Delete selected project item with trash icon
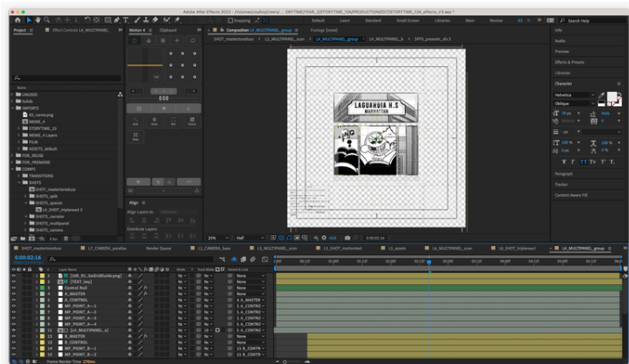This screenshot has width=629, height=364. 65,239
